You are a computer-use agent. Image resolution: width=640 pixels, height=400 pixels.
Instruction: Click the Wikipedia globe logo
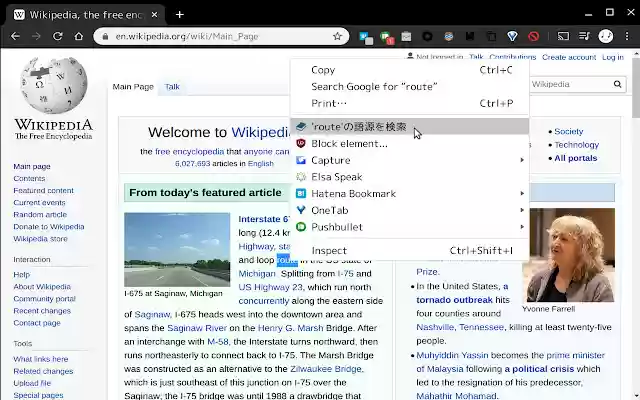click(x=53, y=85)
